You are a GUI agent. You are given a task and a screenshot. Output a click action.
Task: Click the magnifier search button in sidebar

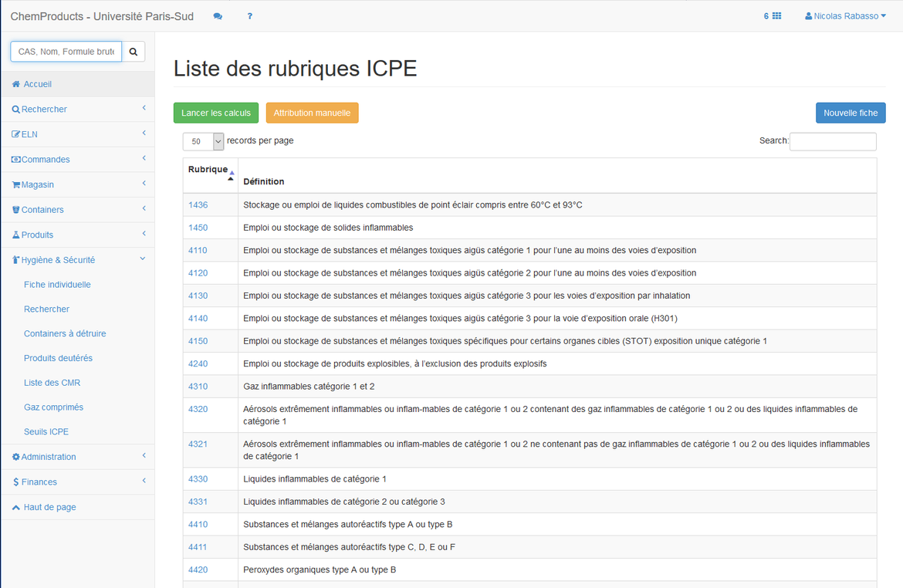133,52
